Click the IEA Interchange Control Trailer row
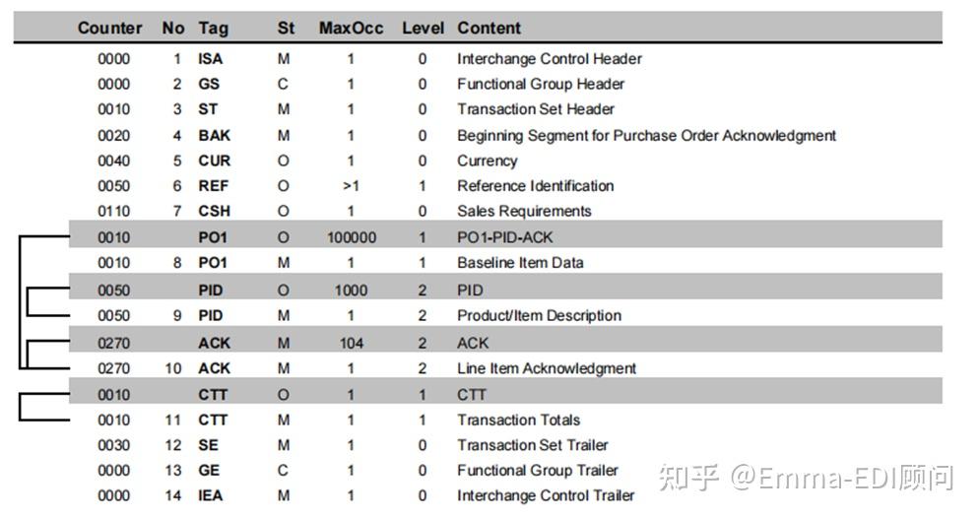The width and height of the screenshot is (980, 518). 545,496
